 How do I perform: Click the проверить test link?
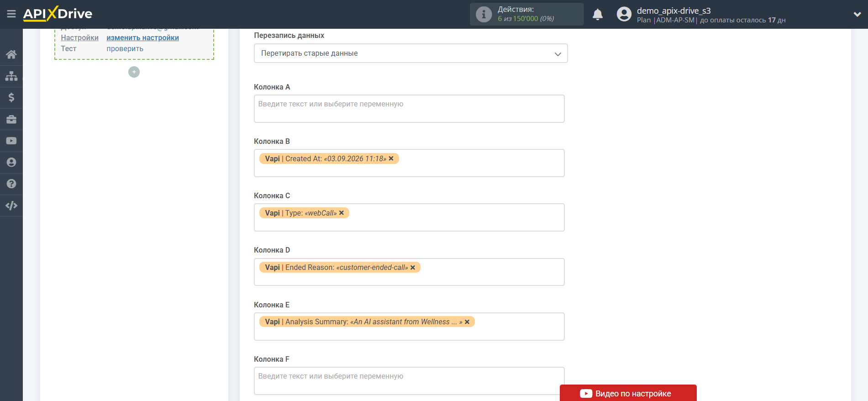coord(125,49)
